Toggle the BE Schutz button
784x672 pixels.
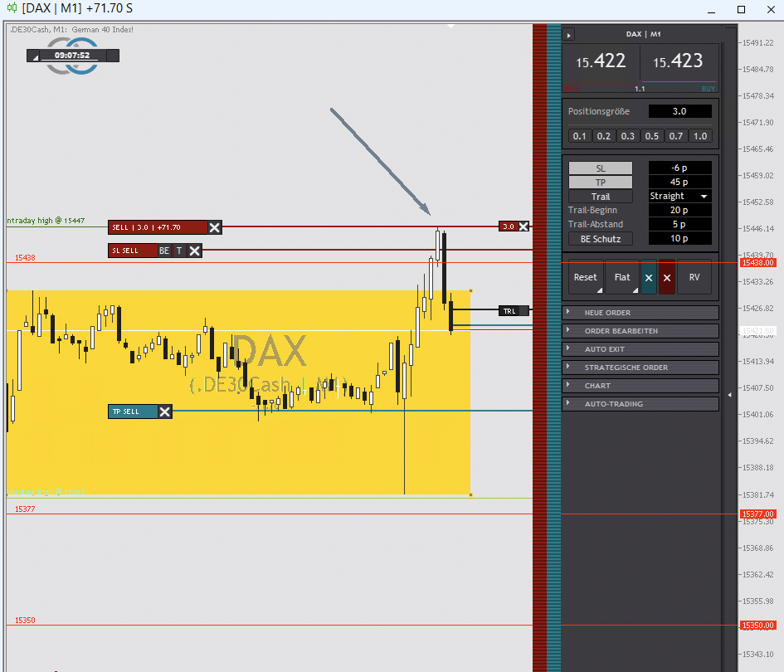(601, 239)
